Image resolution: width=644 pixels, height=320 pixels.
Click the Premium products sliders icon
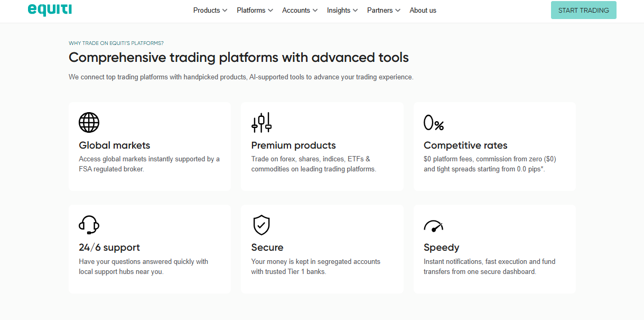coord(262,122)
